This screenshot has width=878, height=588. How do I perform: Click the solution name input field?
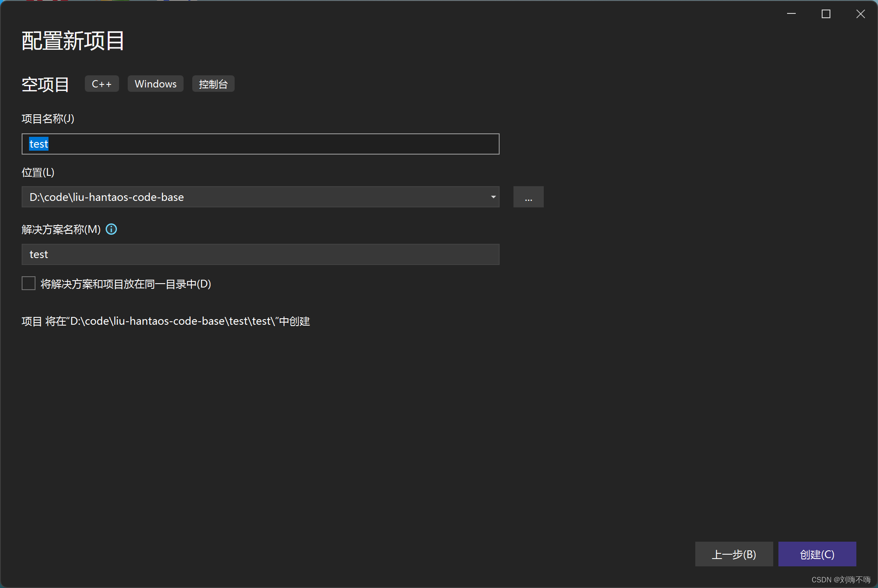(260, 254)
